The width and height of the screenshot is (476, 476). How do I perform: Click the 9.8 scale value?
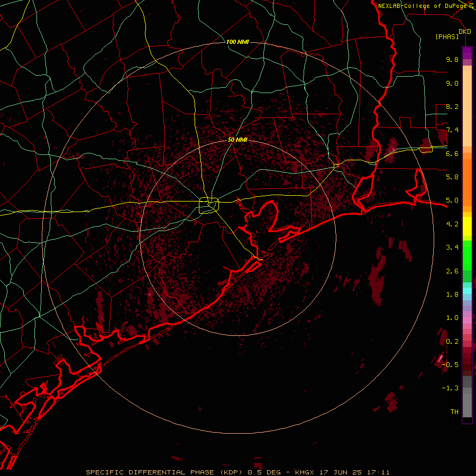coord(452,59)
